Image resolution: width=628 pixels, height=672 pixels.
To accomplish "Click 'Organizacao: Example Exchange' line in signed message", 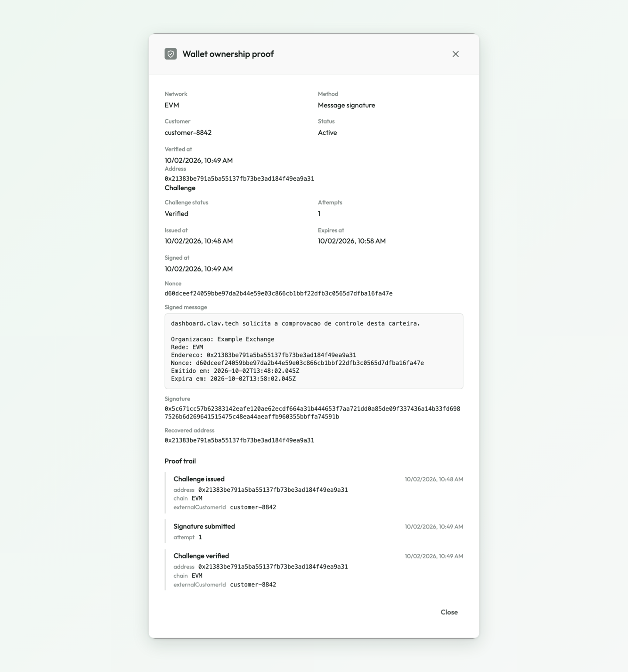I will click(x=222, y=339).
